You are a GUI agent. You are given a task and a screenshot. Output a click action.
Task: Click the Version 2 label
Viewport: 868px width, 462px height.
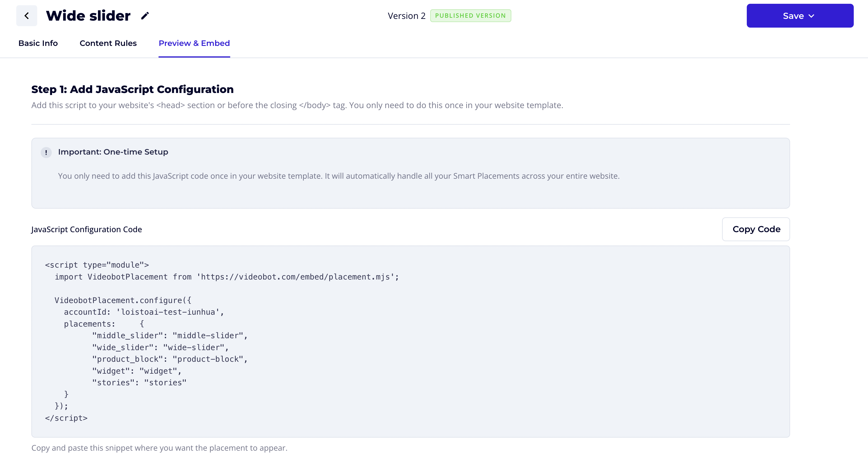[x=406, y=16]
